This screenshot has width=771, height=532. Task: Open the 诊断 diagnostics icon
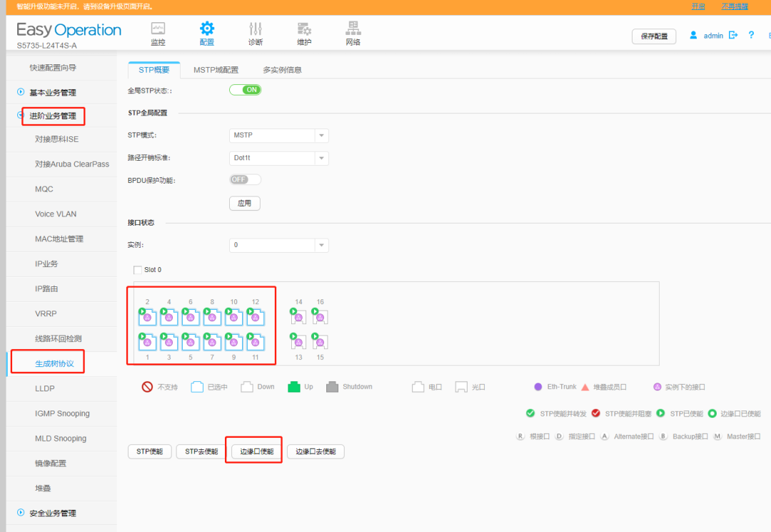pyautogui.click(x=256, y=29)
